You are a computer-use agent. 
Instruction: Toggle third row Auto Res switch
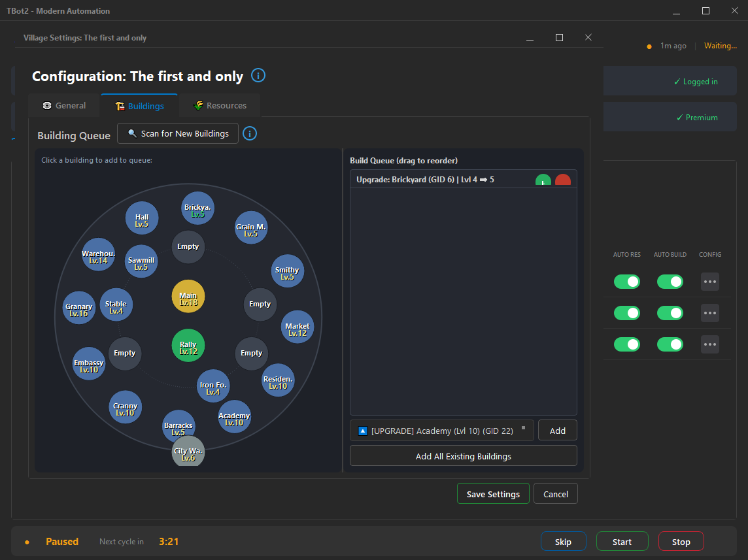[x=626, y=344]
